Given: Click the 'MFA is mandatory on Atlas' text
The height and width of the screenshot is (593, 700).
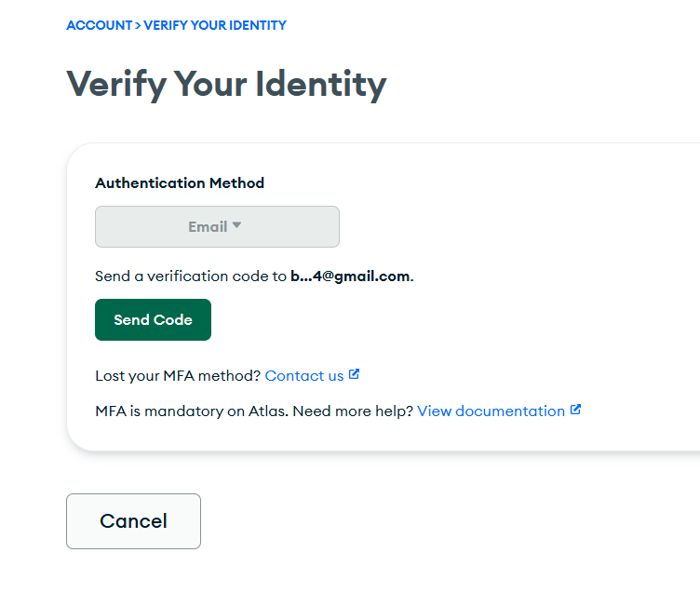Looking at the screenshot, I should (x=191, y=411).
